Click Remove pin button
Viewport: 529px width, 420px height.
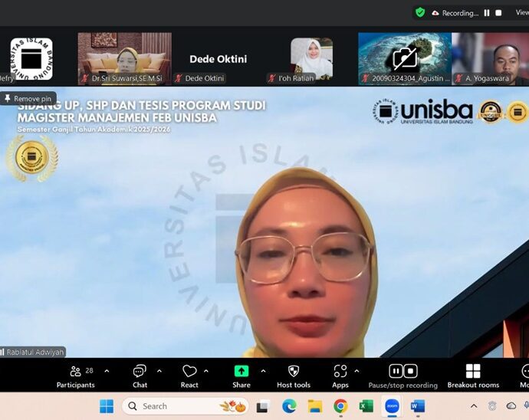tap(28, 98)
